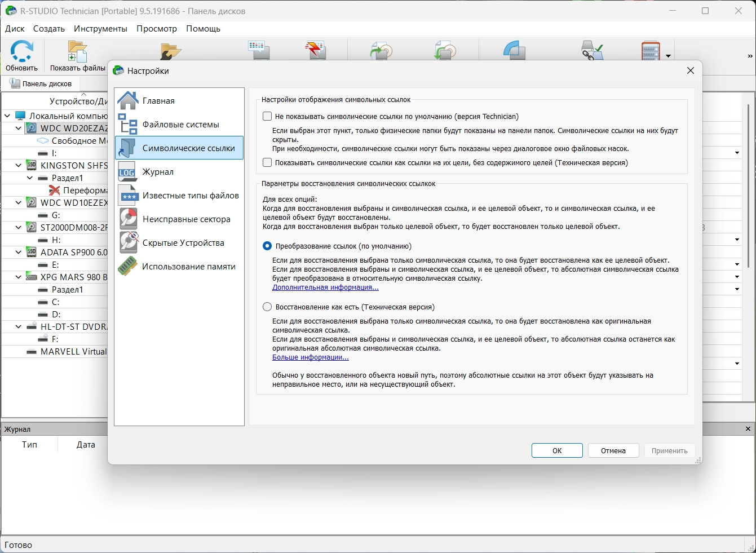The image size is (756, 553).
Task: Select the WDC WD20EZAZ disk in the tree
Action: 73,128
